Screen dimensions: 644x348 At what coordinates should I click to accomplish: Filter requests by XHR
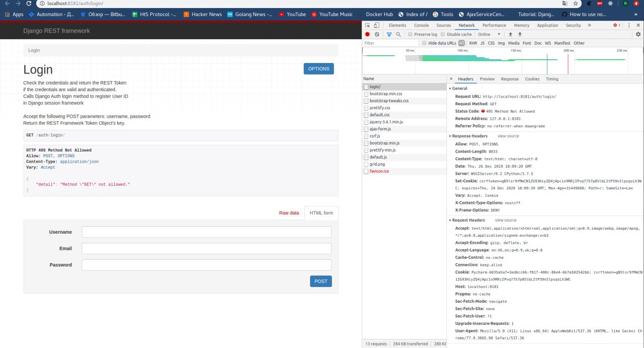click(473, 43)
